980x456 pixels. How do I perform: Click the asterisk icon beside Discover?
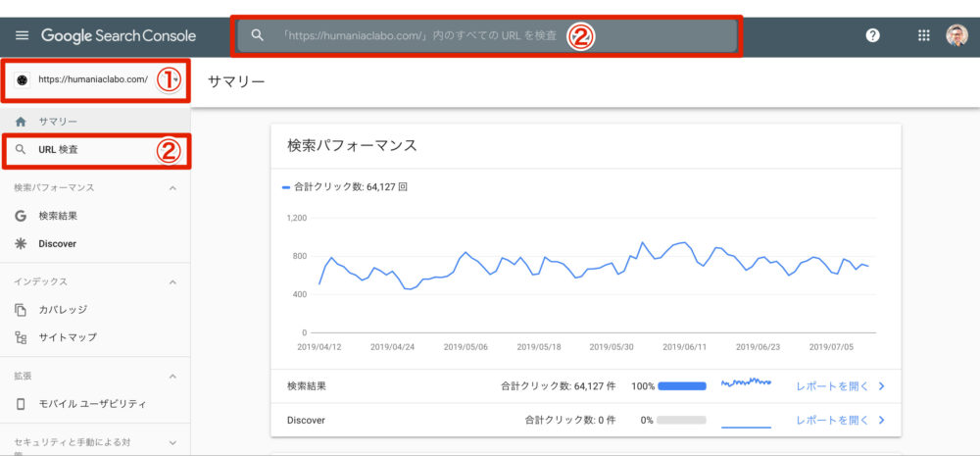[21, 244]
